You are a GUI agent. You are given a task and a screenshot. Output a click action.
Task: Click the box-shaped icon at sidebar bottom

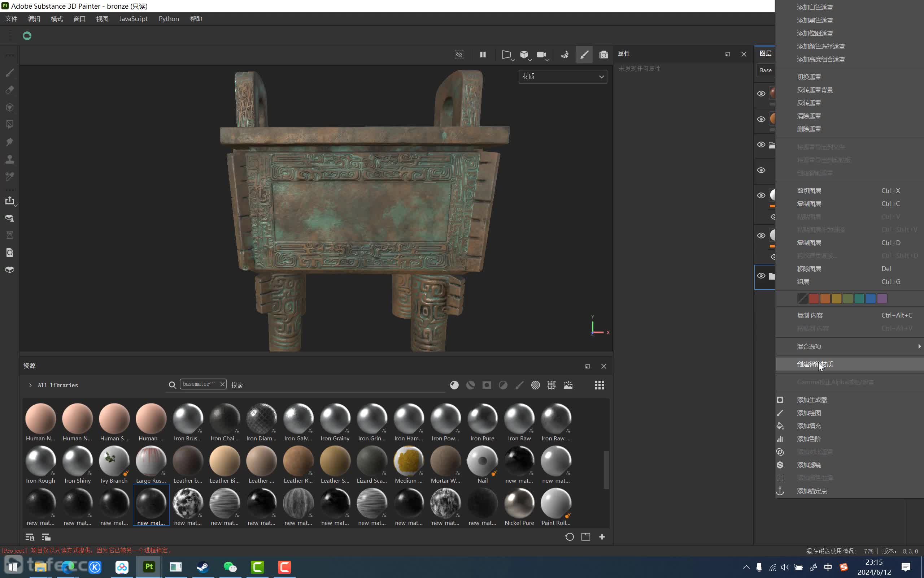(10, 270)
